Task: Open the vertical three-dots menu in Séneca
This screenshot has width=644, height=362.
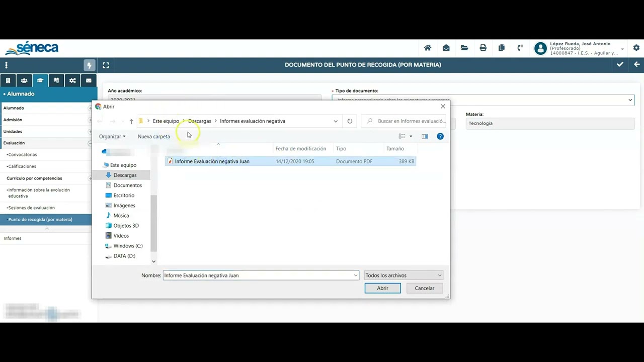Action: (x=7, y=65)
